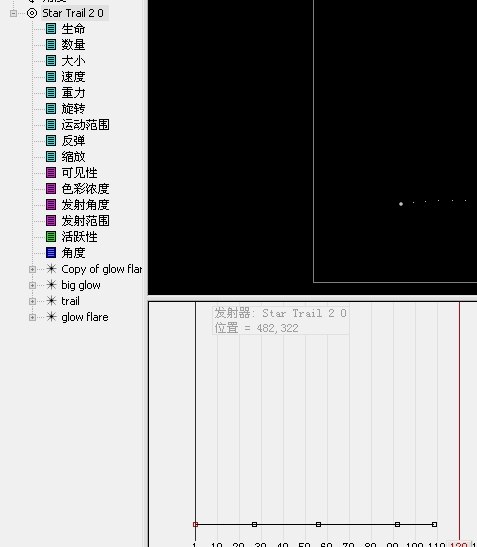Select the Copy of glow flare label
Viewport: 477px width, 547px height.
pos(102,269)
